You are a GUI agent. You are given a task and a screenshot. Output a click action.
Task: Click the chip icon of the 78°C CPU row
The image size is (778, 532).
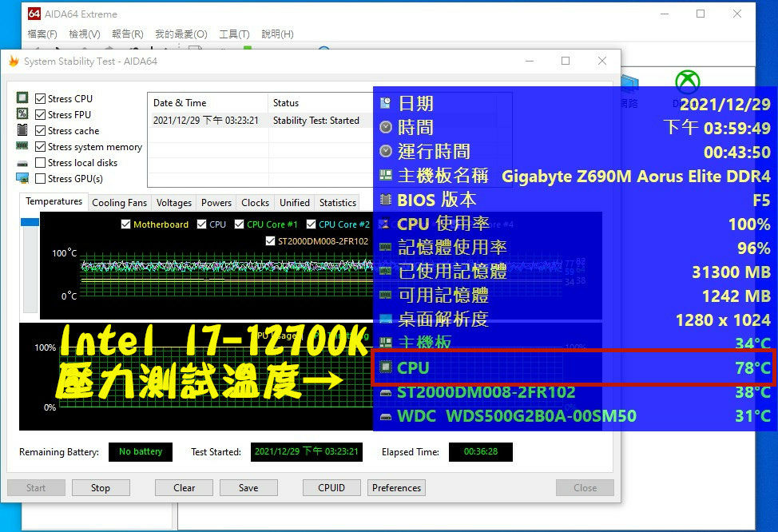point(386,367)
